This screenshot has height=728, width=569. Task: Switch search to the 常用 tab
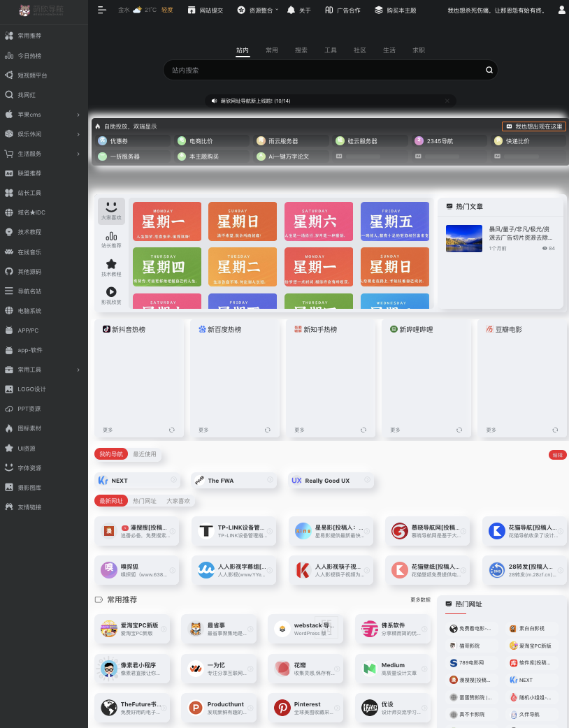pyautogui.click(x=272, y=50)
